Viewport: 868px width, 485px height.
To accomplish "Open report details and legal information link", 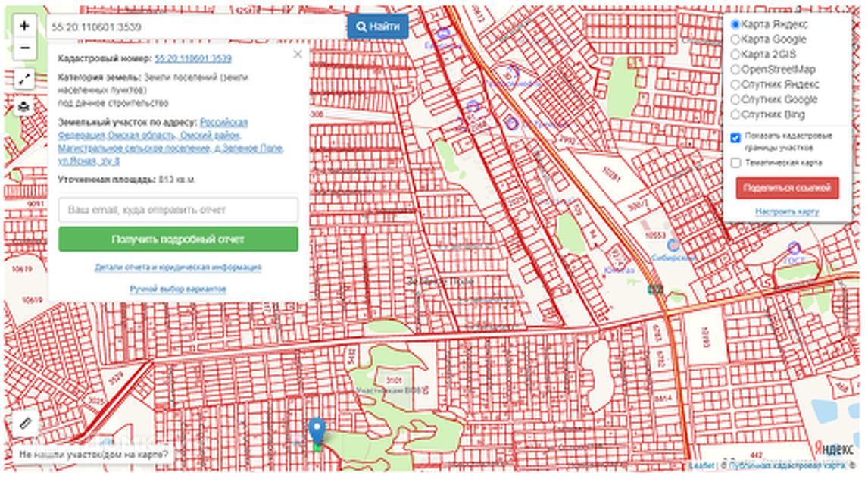I will tap(178, 268).
